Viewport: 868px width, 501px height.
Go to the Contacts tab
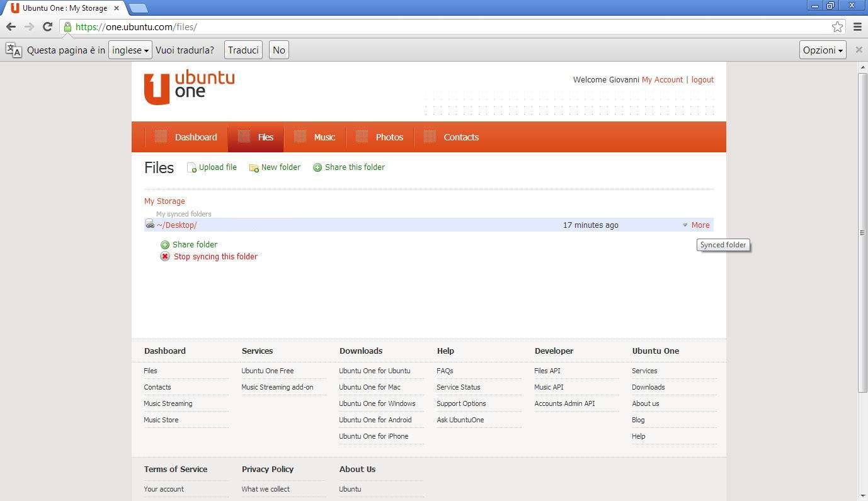click(460, 137)
